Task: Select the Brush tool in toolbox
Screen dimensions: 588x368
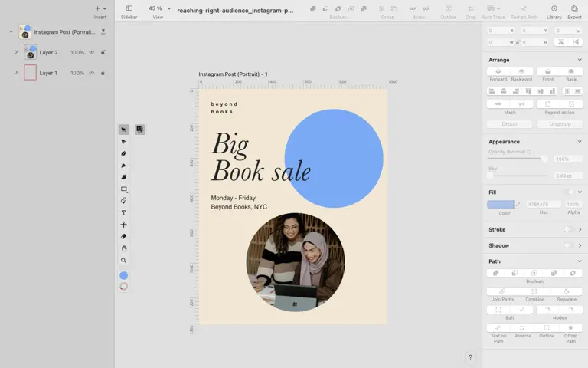Action: click(123, 177)
